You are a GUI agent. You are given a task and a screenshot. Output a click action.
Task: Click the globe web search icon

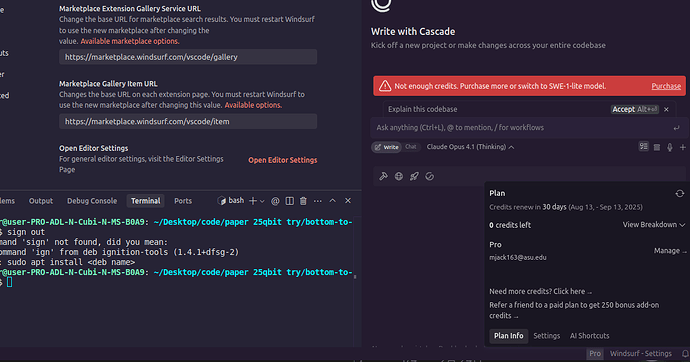(399, 176)
